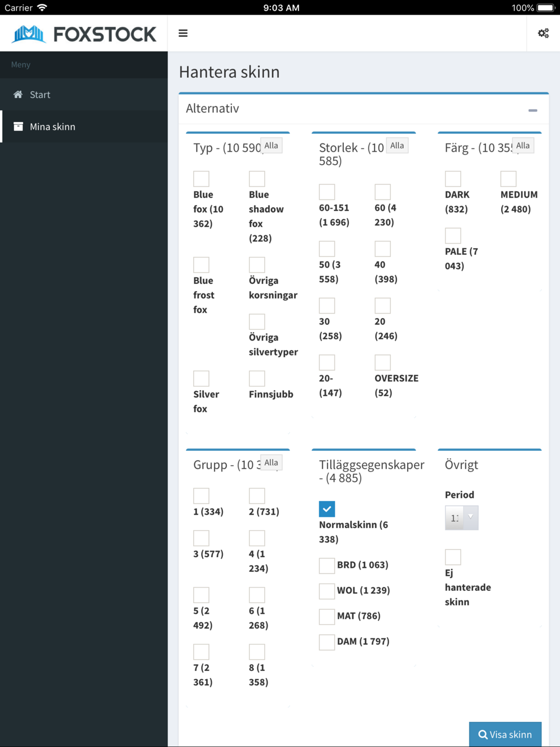Screen dimensions: 560x747
Task: Check the Silver fox checkbox
Action: click(201, 379)
